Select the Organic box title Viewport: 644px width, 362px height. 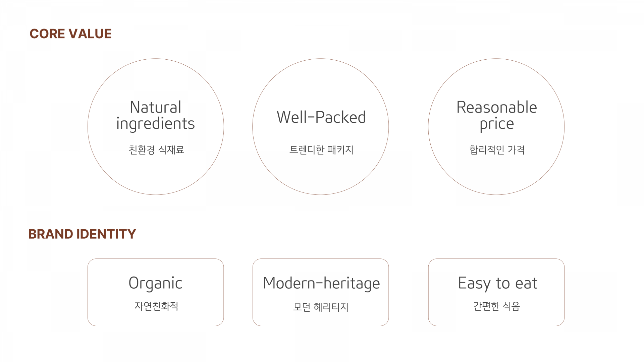(156, 284)
